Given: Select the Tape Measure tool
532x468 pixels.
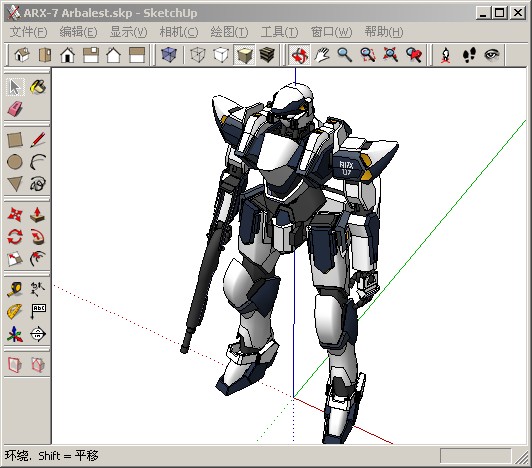Looking at the screenshot, I should coord(15,289).
